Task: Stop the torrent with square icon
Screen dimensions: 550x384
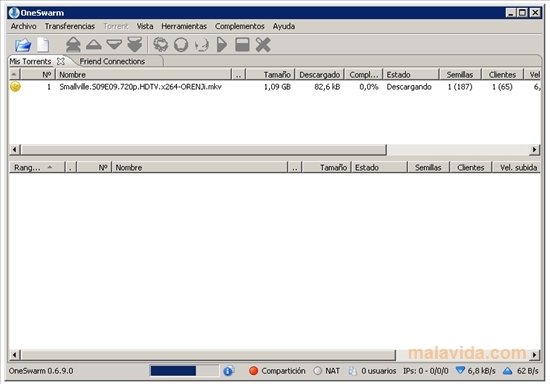Action: click(x=242, y=45)
